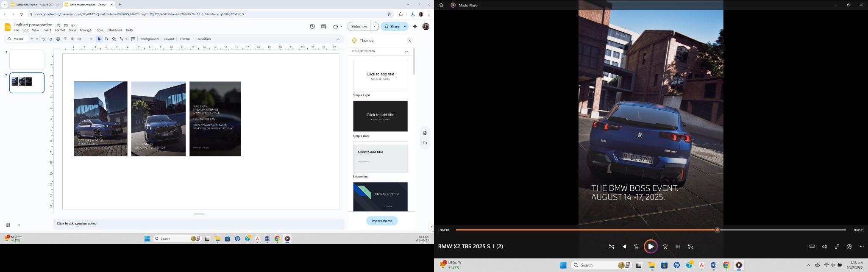Select the Line tool
Viewport: 868px width, 272px height.
pos(121,39)
